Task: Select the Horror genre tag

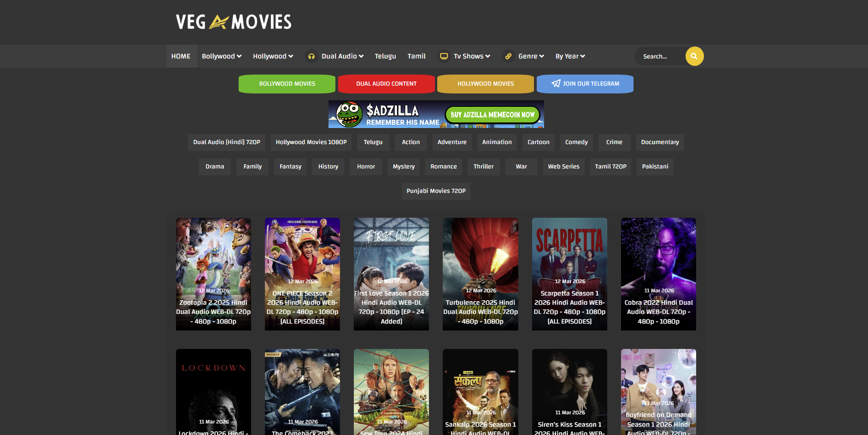Action: [366, 167]
